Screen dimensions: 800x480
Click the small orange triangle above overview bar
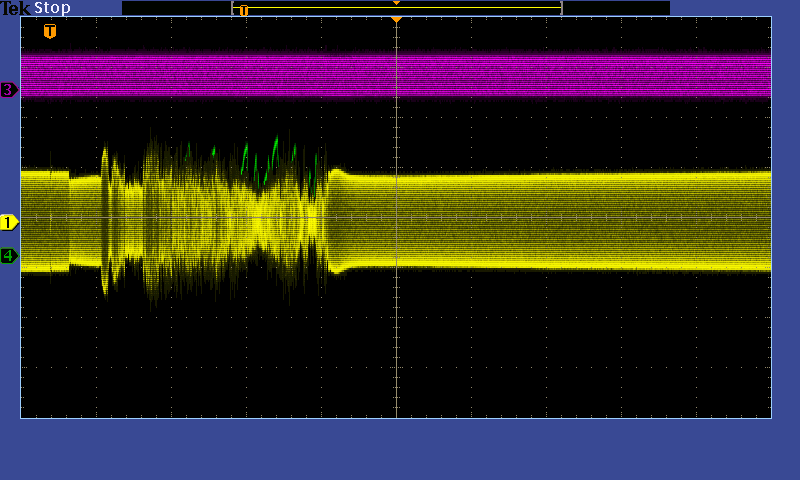[397, 3]
